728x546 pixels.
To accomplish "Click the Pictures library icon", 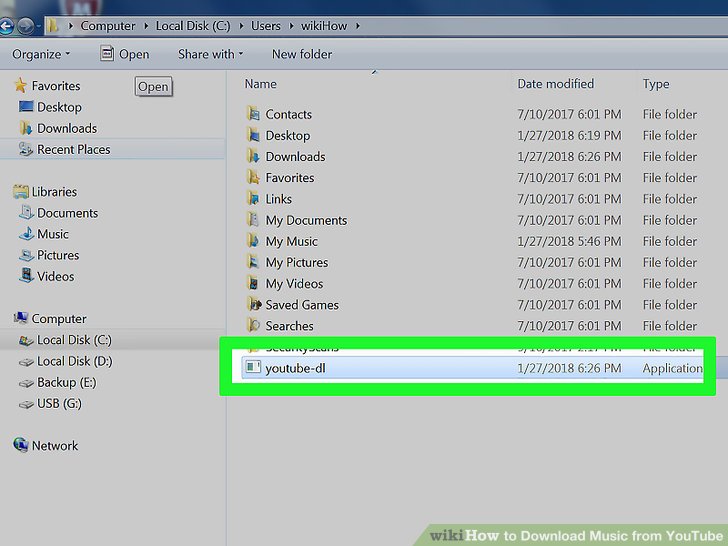I will click(26, 255).
